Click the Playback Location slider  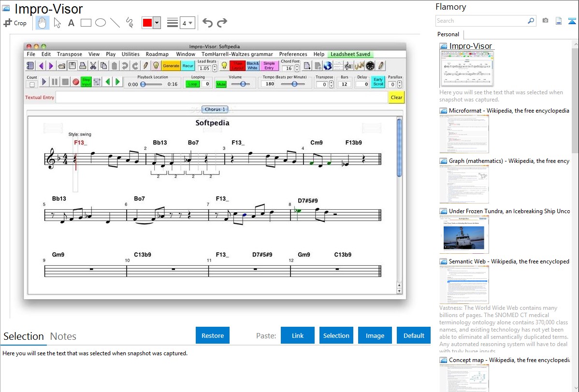coord(151,84)
